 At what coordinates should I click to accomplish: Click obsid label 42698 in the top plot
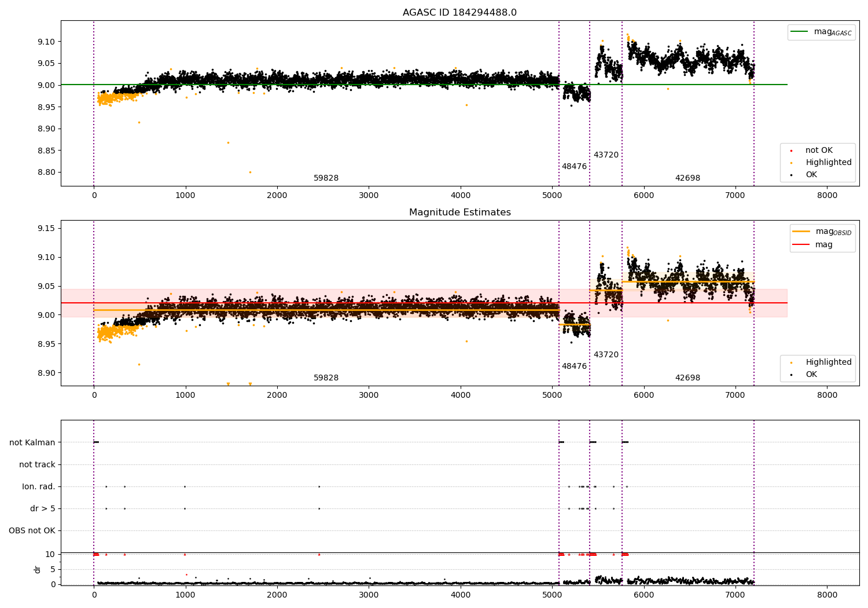[687, 178]
